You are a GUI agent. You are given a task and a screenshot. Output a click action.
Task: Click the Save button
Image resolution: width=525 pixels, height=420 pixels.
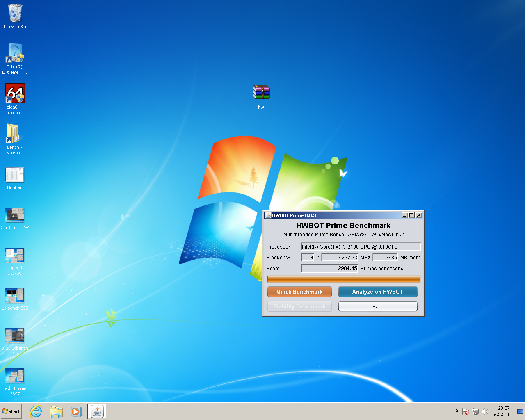(x=378, y=306)
